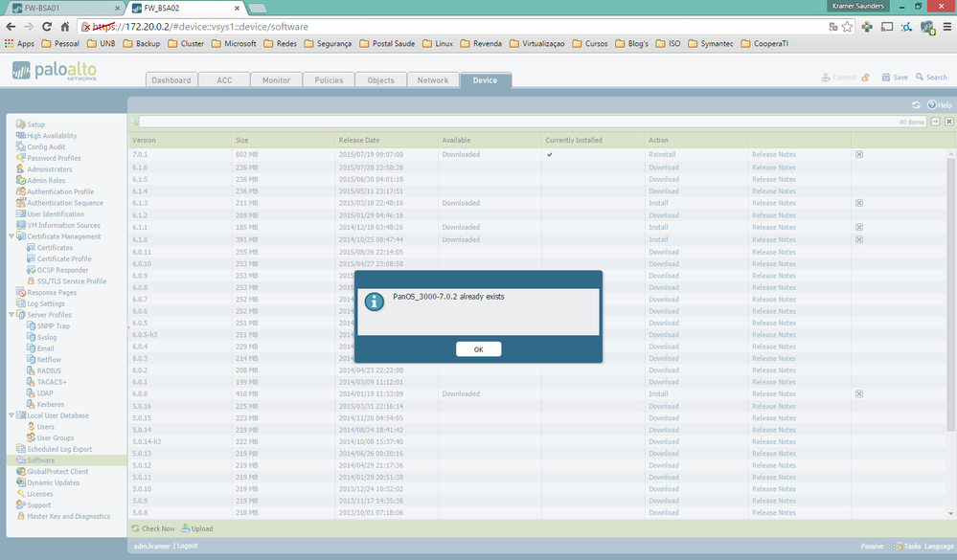The height and width of the screenshot is (560, 957).
Task: Collapse the Certificate Management tree node
Action: click(x=11, y=236)
